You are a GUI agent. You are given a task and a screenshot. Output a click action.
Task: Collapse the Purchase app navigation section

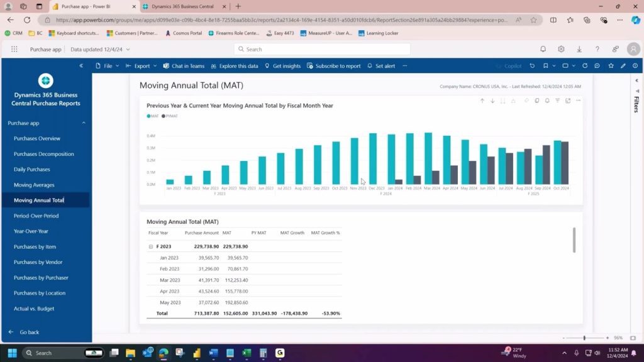[84, 123]
